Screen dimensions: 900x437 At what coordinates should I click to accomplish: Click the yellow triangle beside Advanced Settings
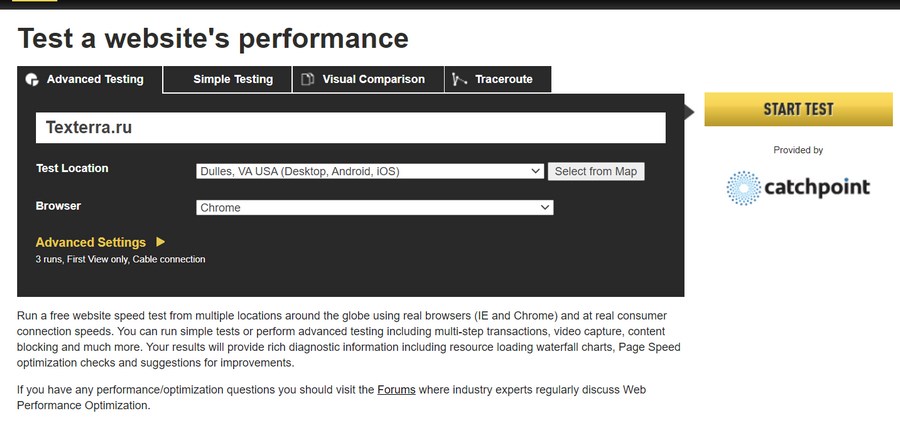(x=161, y=242)
